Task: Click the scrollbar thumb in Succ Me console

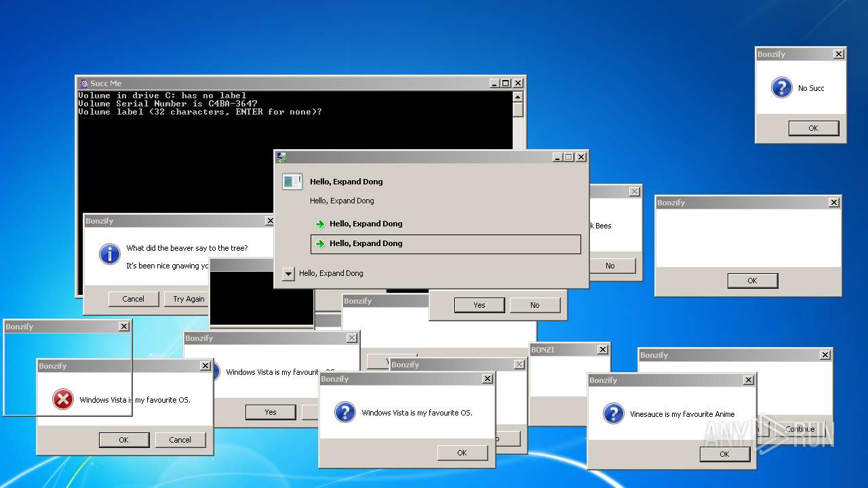Action: [518, 110]
